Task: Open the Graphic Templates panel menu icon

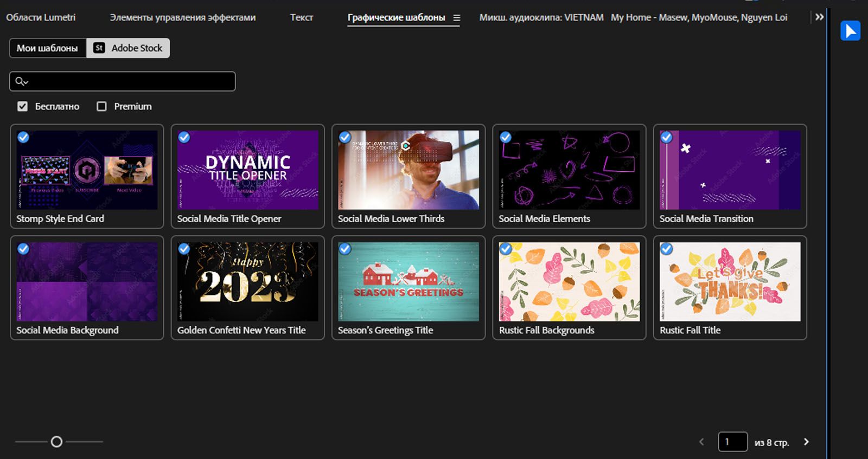Action: (457, 18)
